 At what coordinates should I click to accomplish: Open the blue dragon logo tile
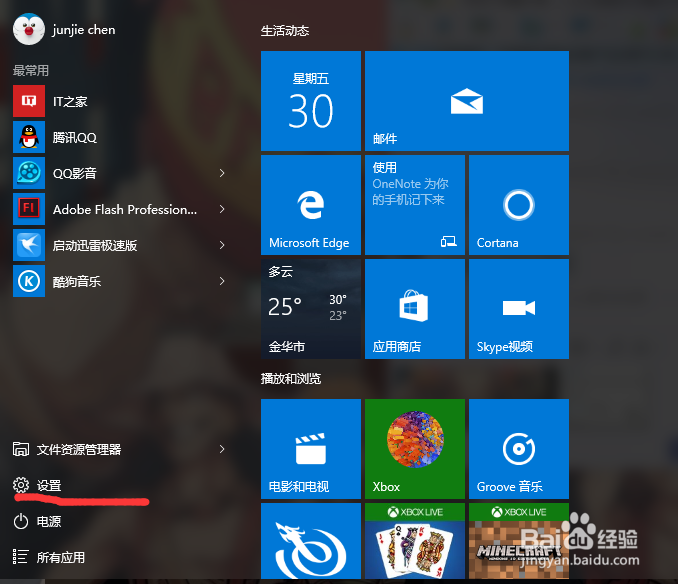tap(311, 541)
